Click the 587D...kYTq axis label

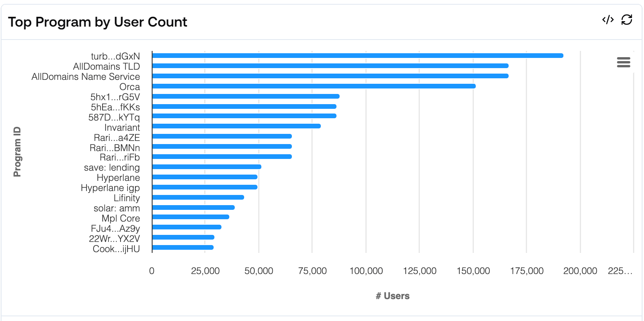[114, 117]
